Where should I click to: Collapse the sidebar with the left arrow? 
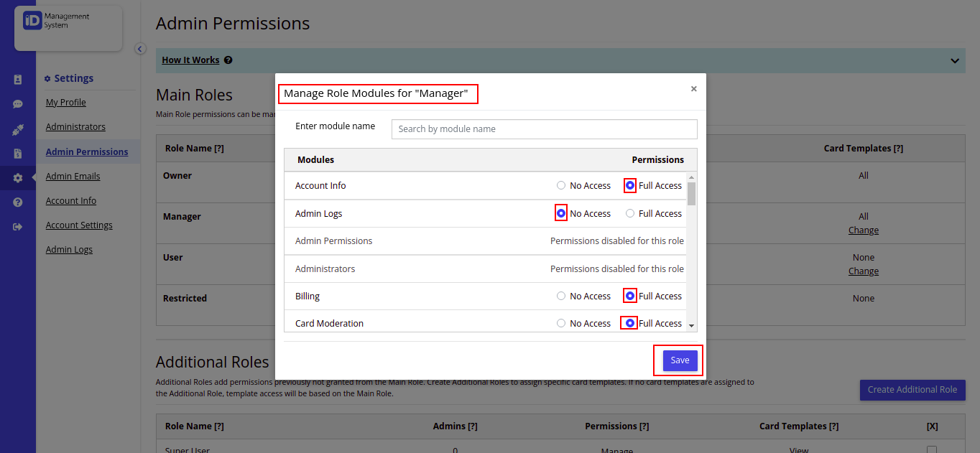(141, 48)
